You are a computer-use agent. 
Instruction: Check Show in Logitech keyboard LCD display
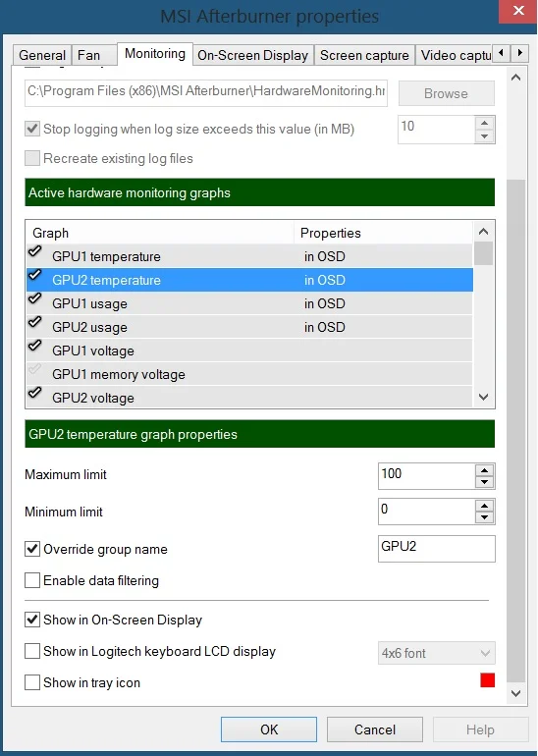(x=32, y=651)
